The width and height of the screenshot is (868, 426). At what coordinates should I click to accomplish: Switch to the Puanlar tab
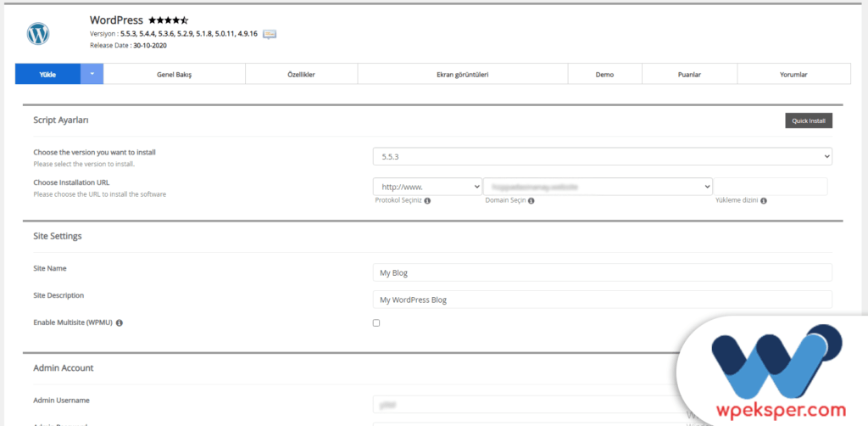click(689, 74)
